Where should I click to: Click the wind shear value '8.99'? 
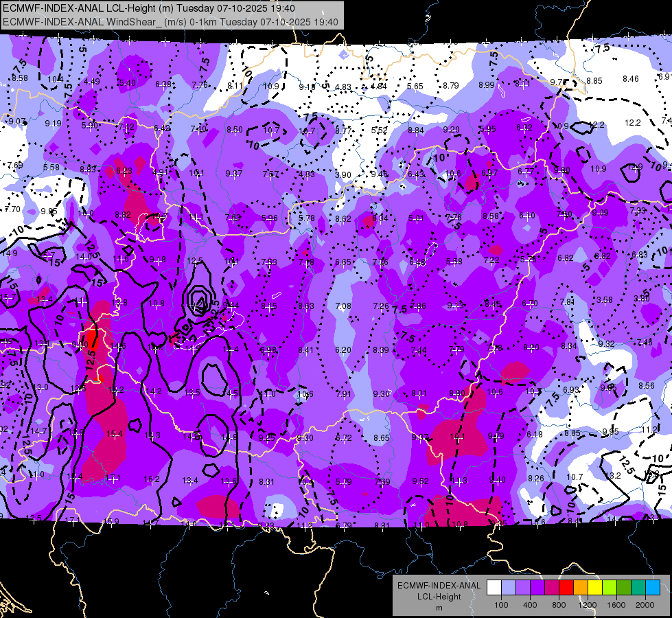point(487,84)
